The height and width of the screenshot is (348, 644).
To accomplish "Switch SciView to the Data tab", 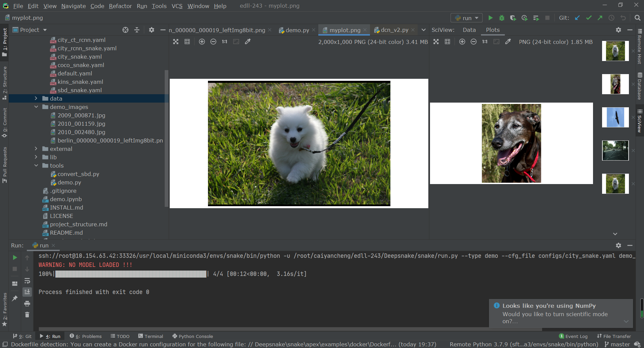I will pos(469,30).
